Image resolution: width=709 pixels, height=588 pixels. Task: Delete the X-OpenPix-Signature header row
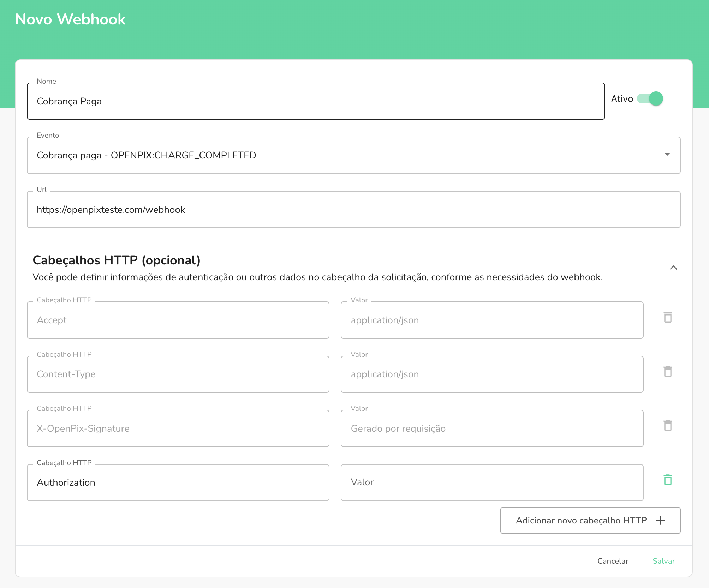[x=668, y=426]
